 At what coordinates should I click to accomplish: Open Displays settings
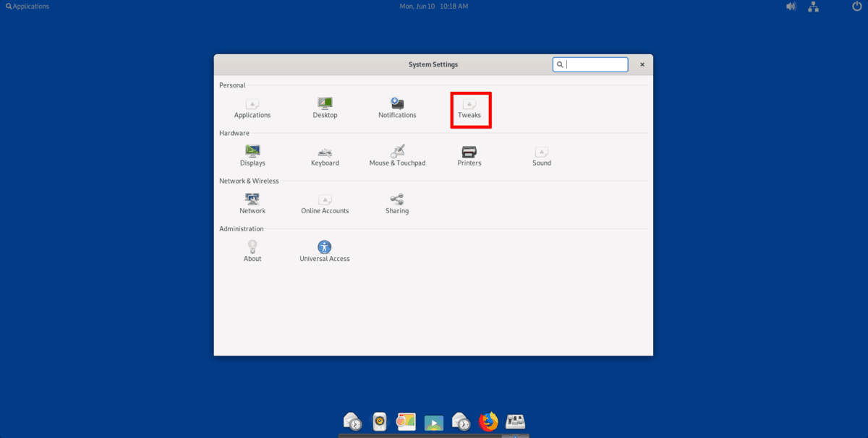pyautogui.click(x=252, y=156)
